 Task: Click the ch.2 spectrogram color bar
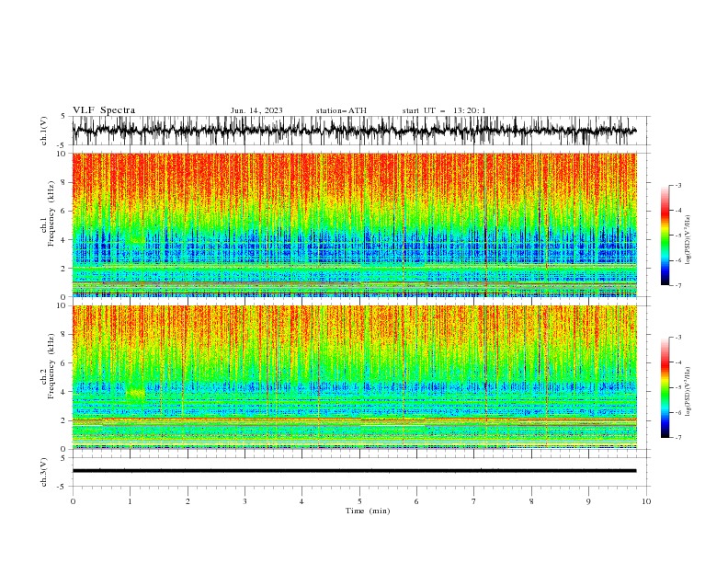pos(665,387)
